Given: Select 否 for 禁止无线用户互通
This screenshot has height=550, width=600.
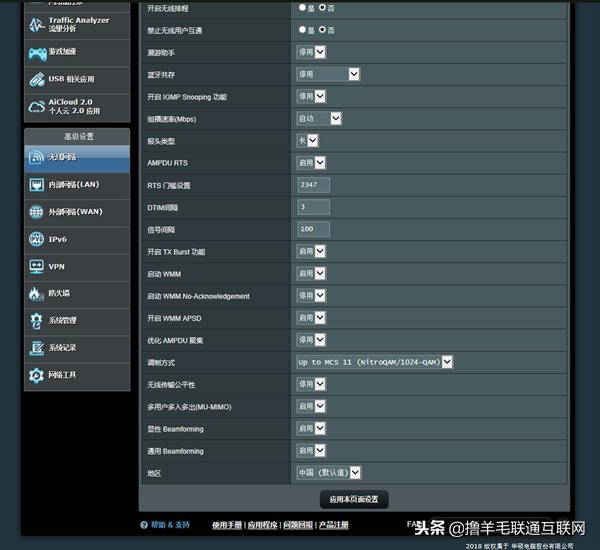Looking at the screenshot, I should point(322,29).
